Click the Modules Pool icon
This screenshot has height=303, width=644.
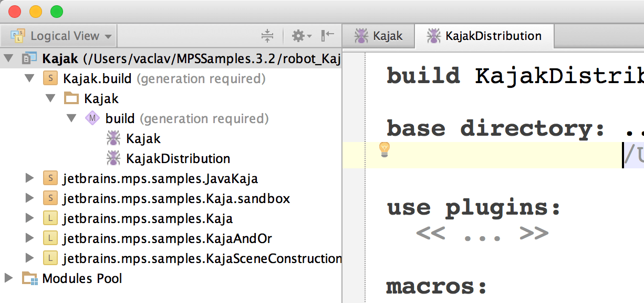point(29,279)
